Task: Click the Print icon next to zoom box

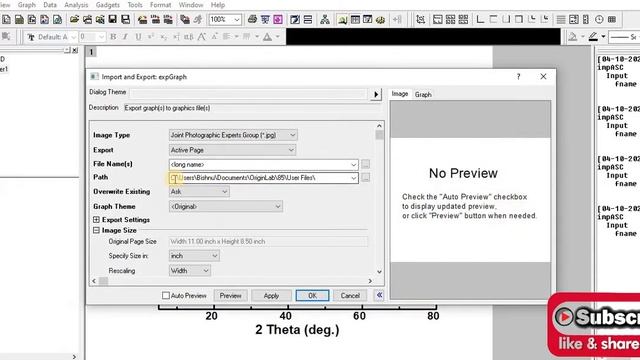Action: [252, 19]
